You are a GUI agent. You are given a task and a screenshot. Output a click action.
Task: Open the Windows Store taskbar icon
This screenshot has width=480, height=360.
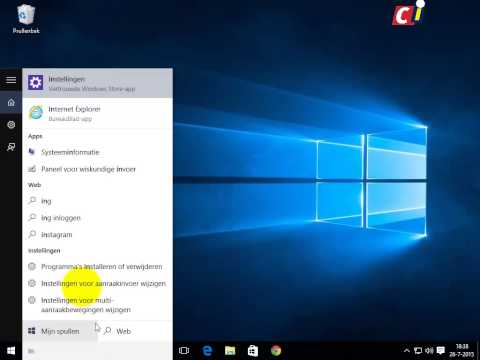coord(253,351)
